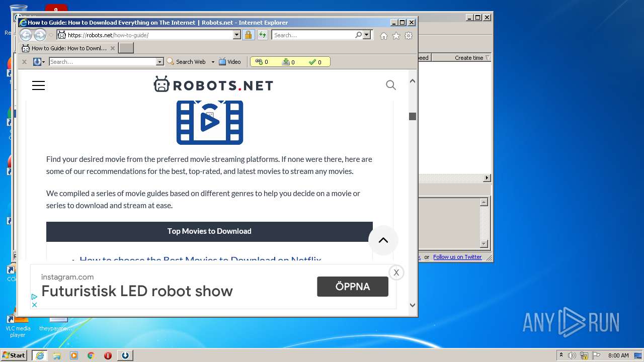Screen dimensions: 644x362
Task: Open the Tools gear icon
Action: coord(409,36)
